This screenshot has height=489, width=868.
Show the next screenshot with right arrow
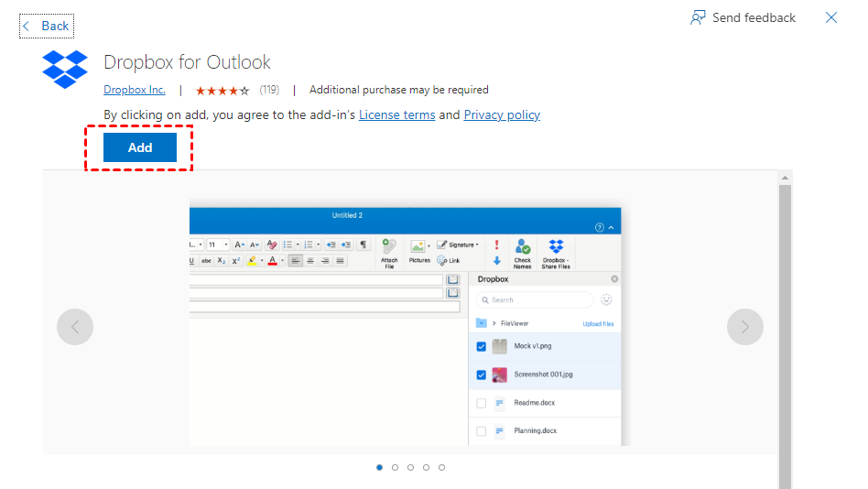[745, 327]
